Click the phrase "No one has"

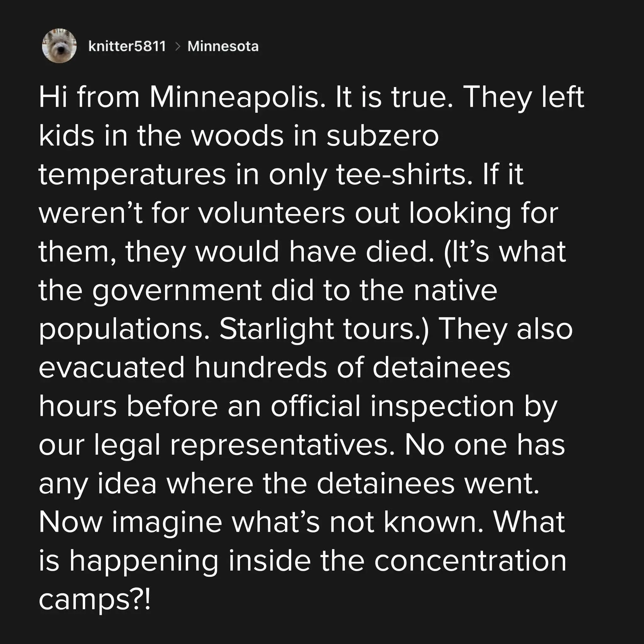click(485, 445)
